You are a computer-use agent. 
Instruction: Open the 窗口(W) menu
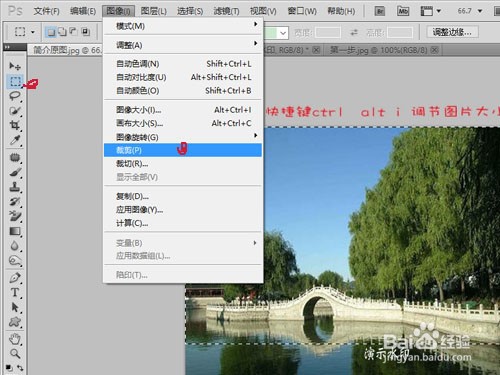[x=302, y=11]
